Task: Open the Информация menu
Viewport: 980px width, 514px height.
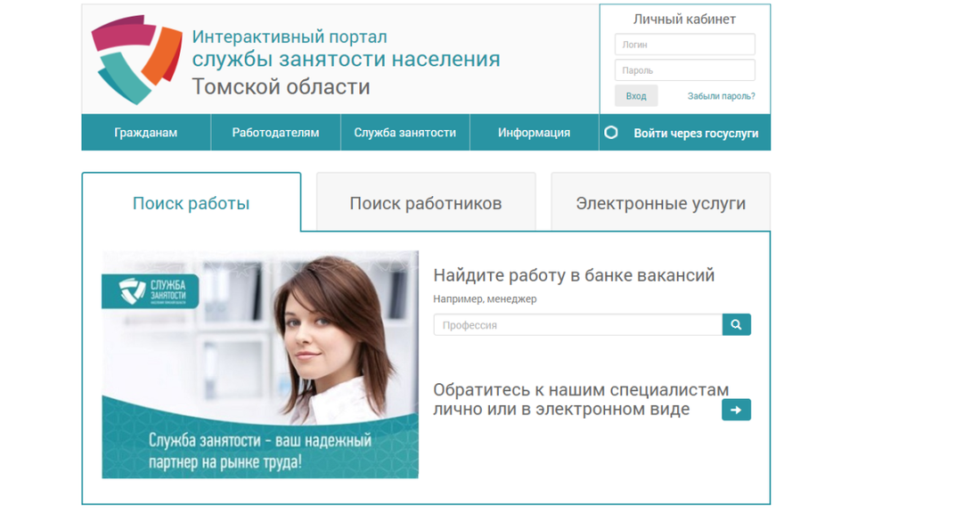Action: pos(533,132)
